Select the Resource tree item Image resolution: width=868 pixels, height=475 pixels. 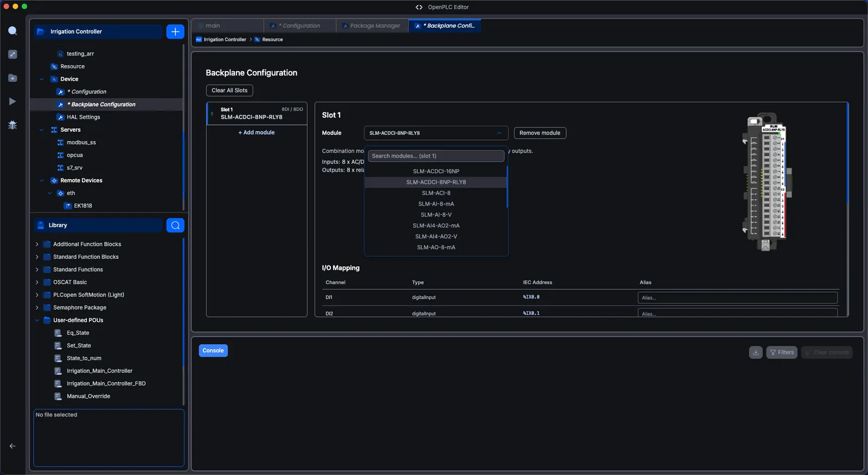pyautogui.click(x=72, y=67)
